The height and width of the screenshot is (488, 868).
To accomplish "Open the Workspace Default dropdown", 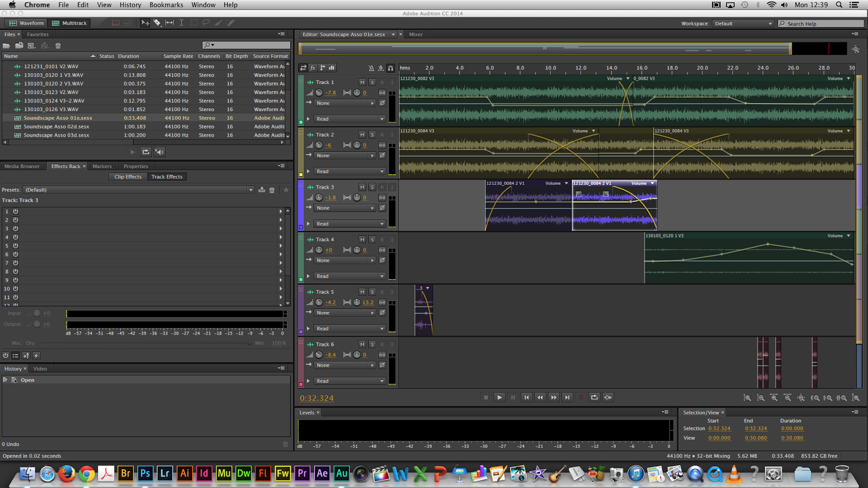I will click(x=743, y=23).
